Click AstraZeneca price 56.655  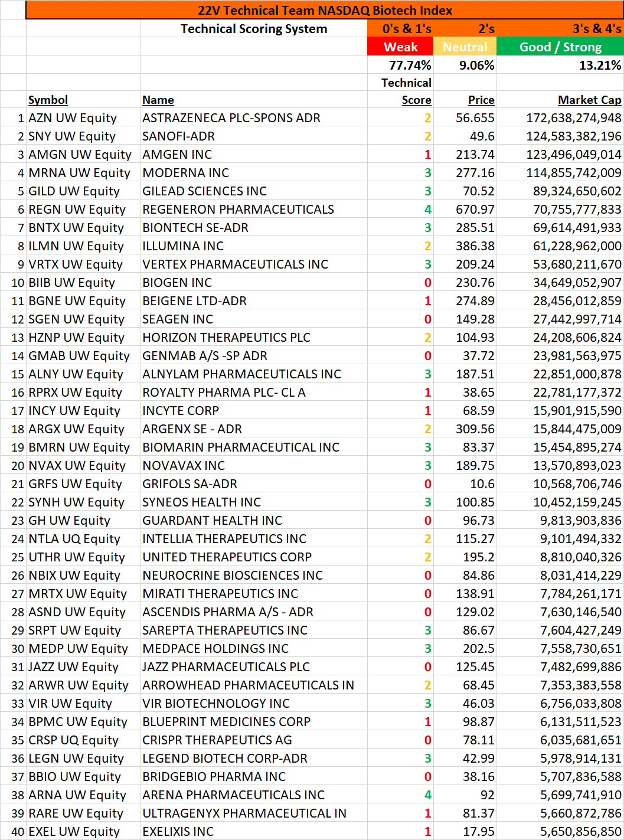pyautogui.click(x=465, y=118)
